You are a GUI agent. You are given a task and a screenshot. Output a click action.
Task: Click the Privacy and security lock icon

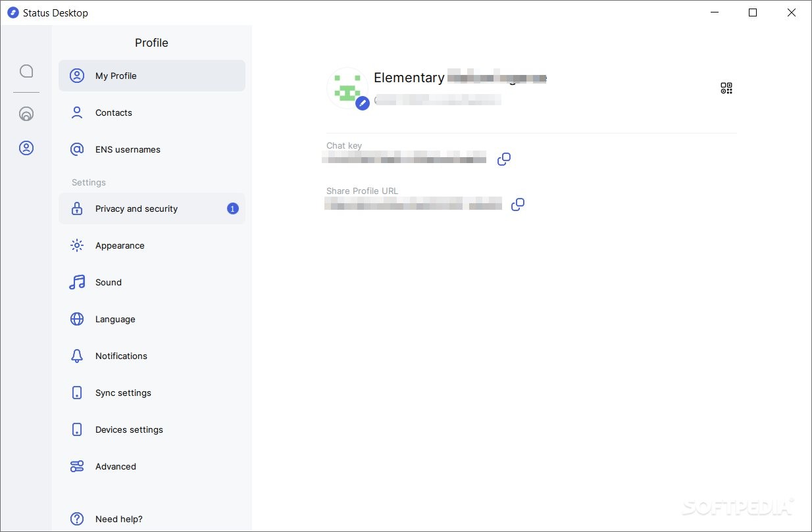(77, 208)
